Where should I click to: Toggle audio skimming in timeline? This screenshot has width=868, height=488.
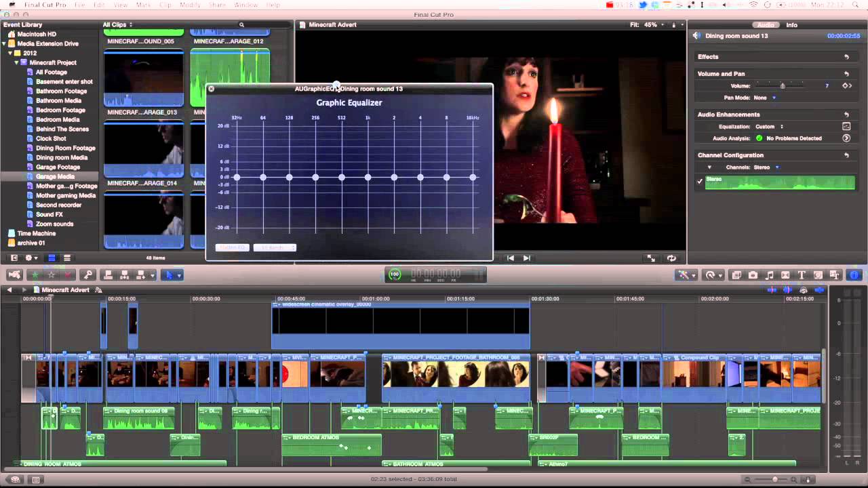click(x=787, y=290)
